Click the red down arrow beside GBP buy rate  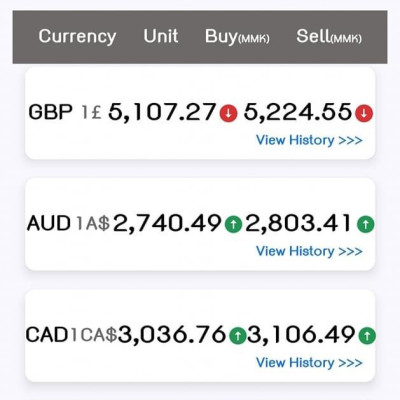pyautogui.click(x=228, y=113)
